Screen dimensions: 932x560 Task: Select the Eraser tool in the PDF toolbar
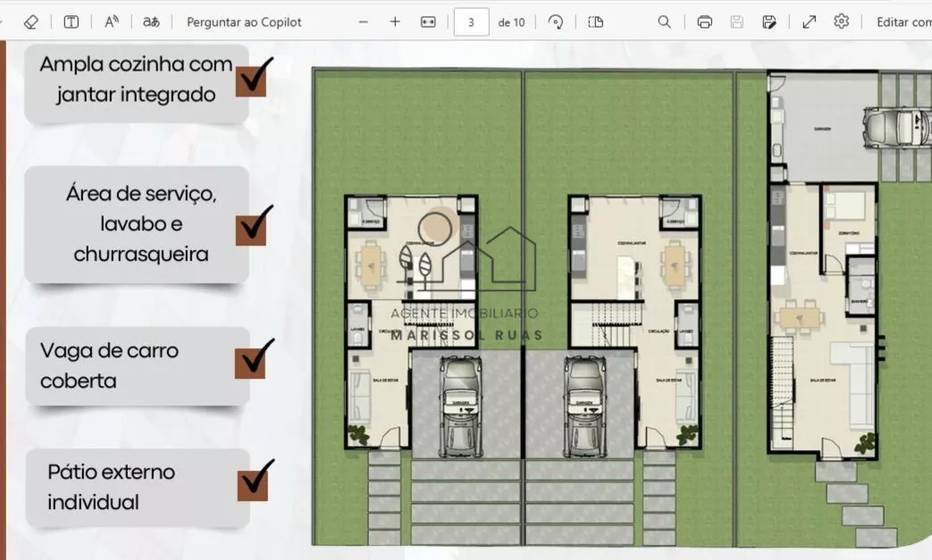30,22
